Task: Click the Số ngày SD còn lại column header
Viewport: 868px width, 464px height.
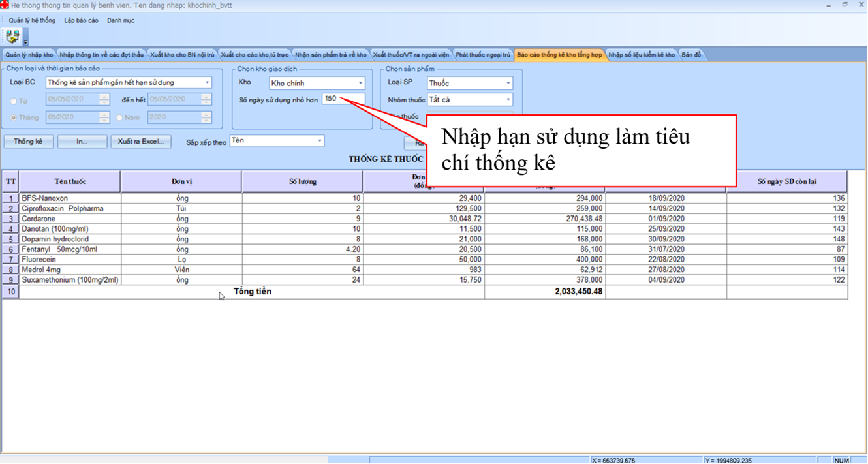Action: (787, 181)
